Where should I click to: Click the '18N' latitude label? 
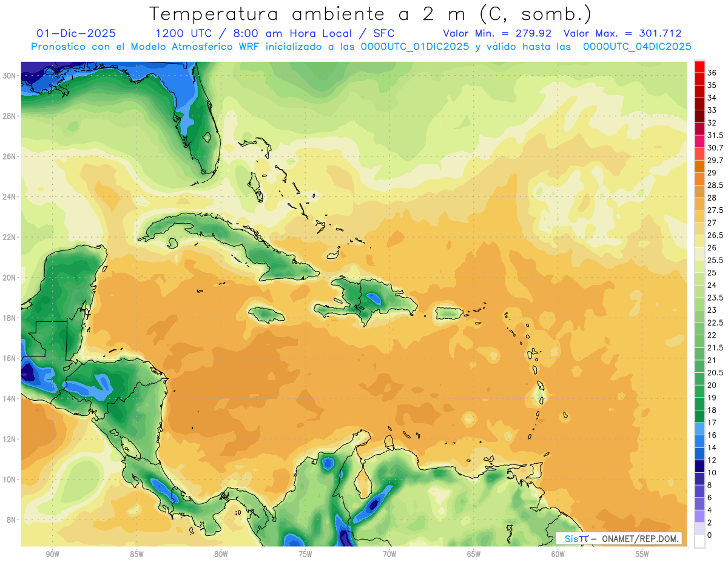coord(9,318)
